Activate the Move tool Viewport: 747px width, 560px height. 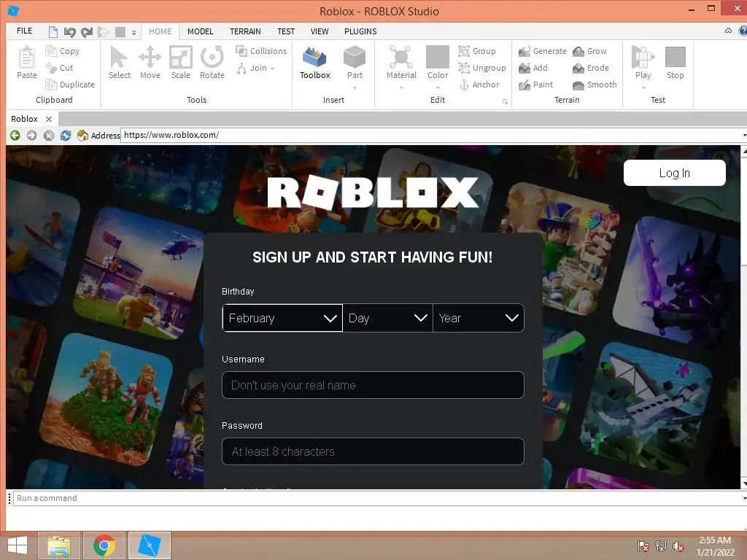point(150,63)
